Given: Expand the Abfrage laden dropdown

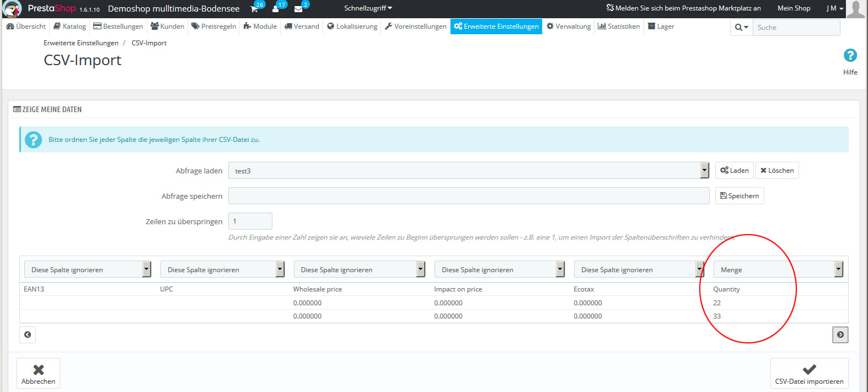Looking at the screenshot, I should pos(468,171).
